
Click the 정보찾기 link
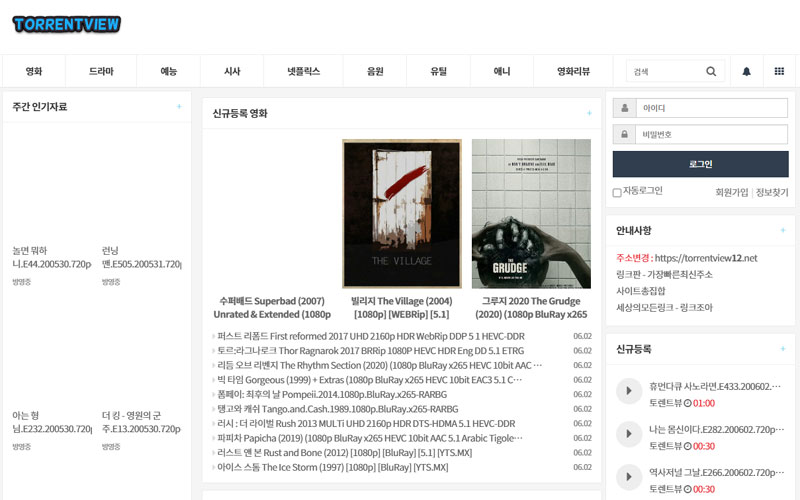click(772, 192)
